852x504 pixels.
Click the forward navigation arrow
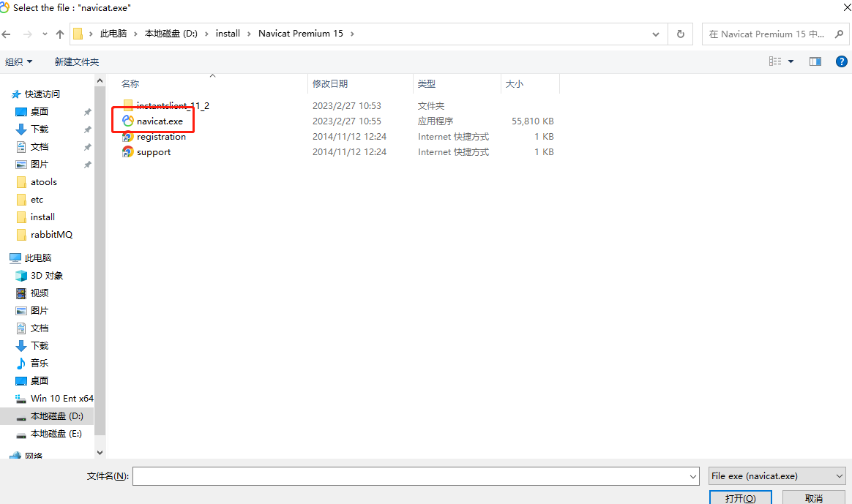[x=27, y=34]
